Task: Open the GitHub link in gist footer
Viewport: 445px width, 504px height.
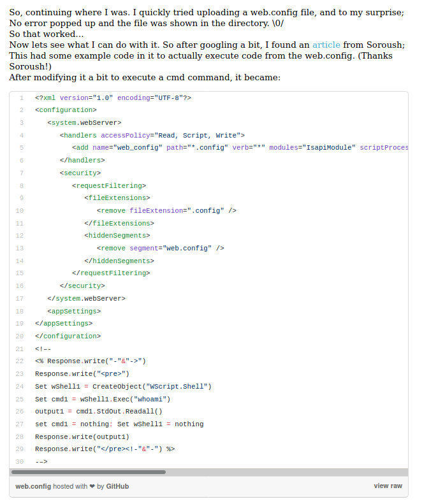Action: point(117,486)
